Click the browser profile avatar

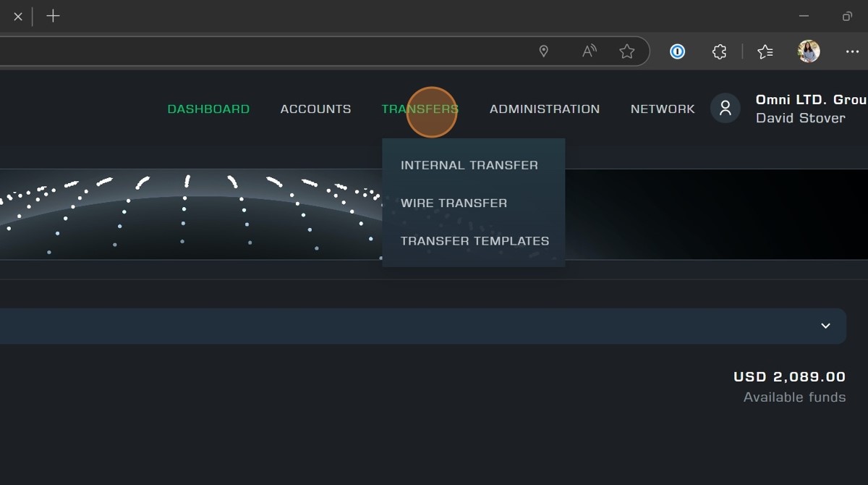tap(808, 51)
